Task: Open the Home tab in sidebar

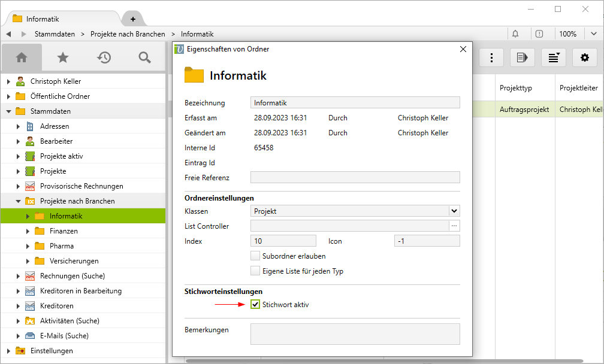Action: point(22,57)
